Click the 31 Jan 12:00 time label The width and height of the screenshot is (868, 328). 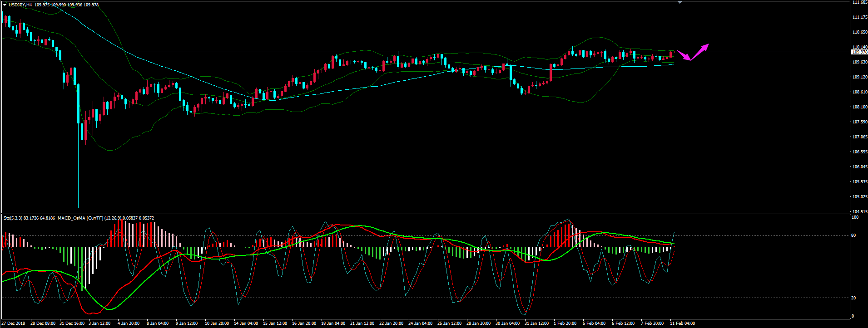tap(537, 323)
